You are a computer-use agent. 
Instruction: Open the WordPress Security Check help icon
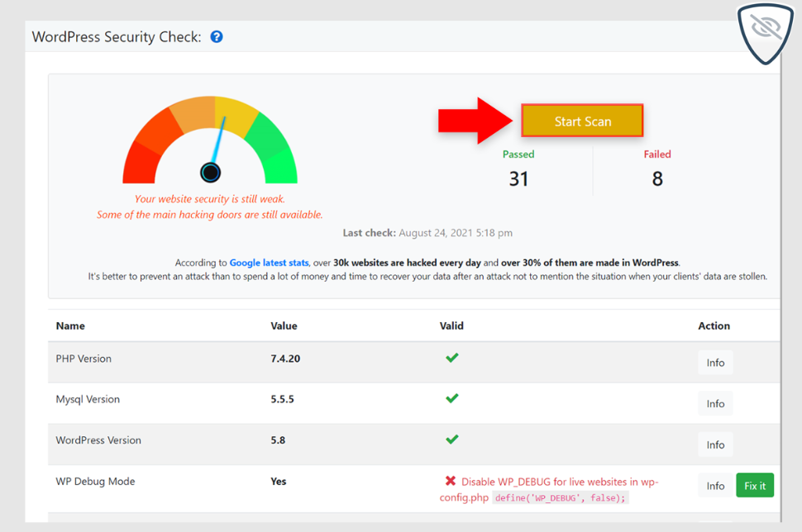216,36
